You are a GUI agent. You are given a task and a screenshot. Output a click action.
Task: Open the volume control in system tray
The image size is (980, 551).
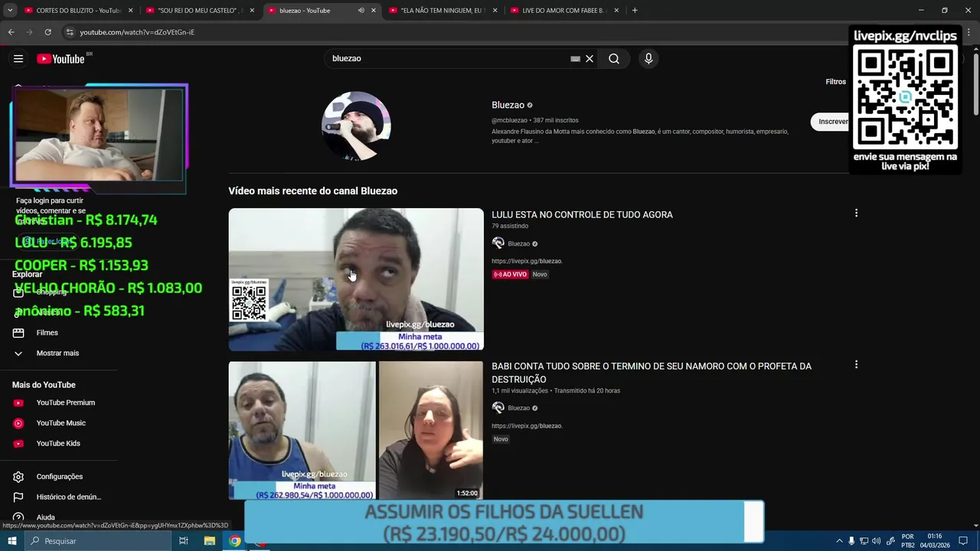point(876,541)
